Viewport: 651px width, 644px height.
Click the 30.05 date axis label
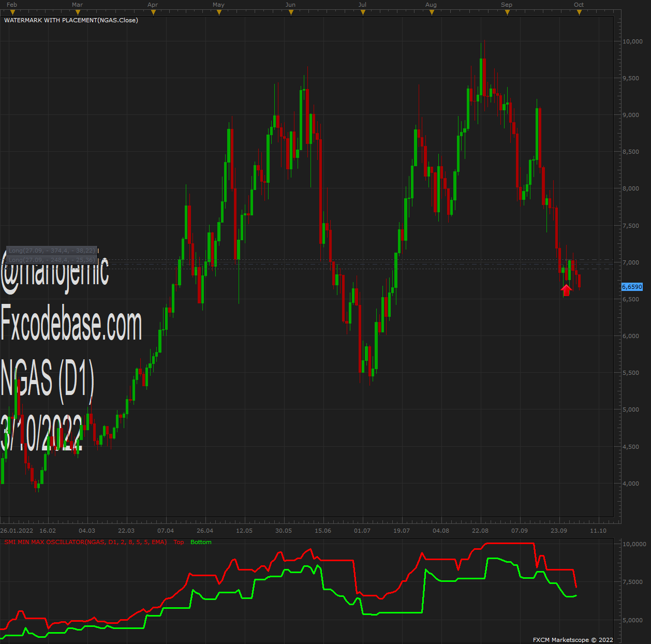click(284, 531)
